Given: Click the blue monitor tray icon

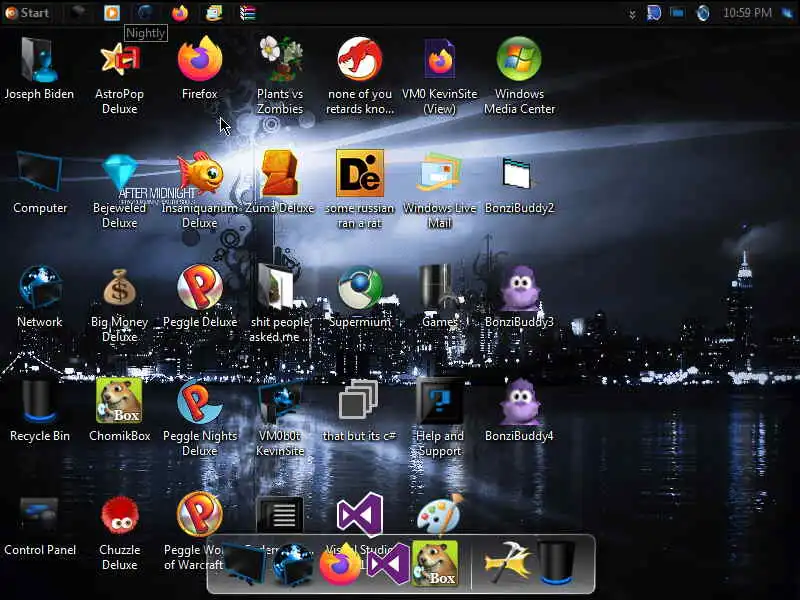Looking at the screenshot, I should pyautogui.click(x=678, y=13).
